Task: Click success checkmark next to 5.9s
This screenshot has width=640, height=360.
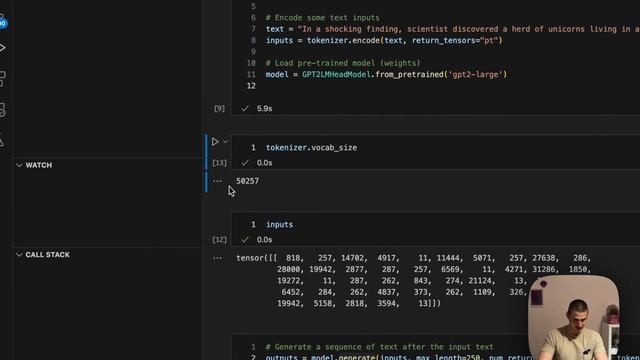Action: [x=244, y=109]
